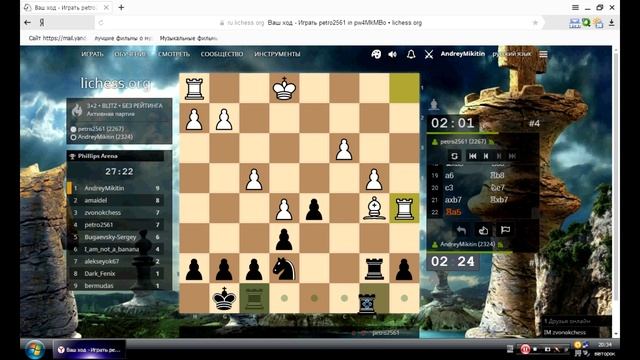Resign with the flag icon

coord(505,230)
